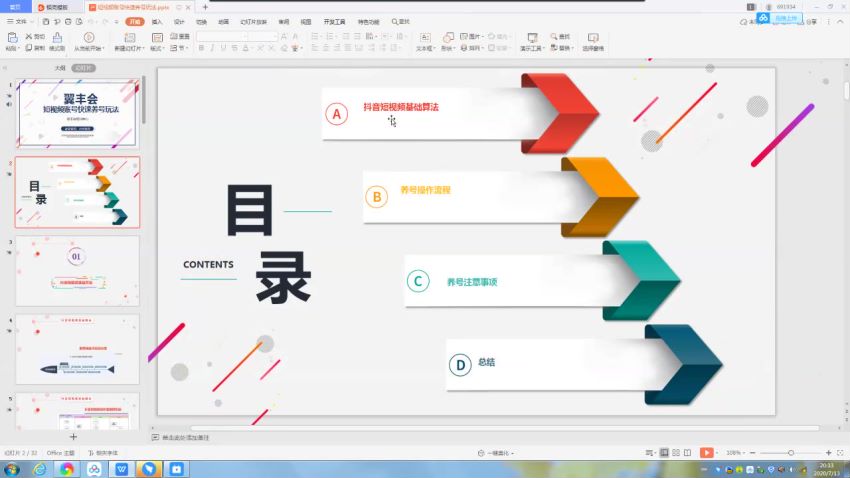Screen dimensions: 850x478
Task: Open the Design ribbon tab
Action: (x=179, y=22)
